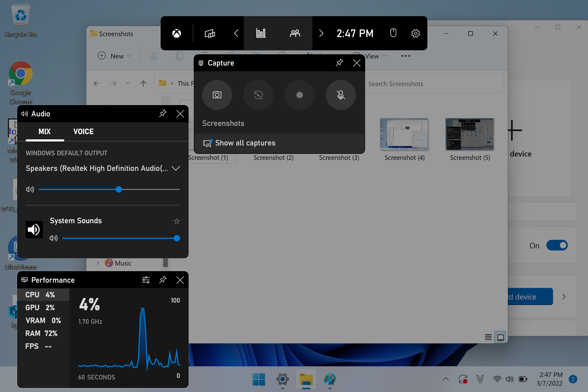Open the Windows Start menu
588x392 pixels.
(x=259, y=379)
